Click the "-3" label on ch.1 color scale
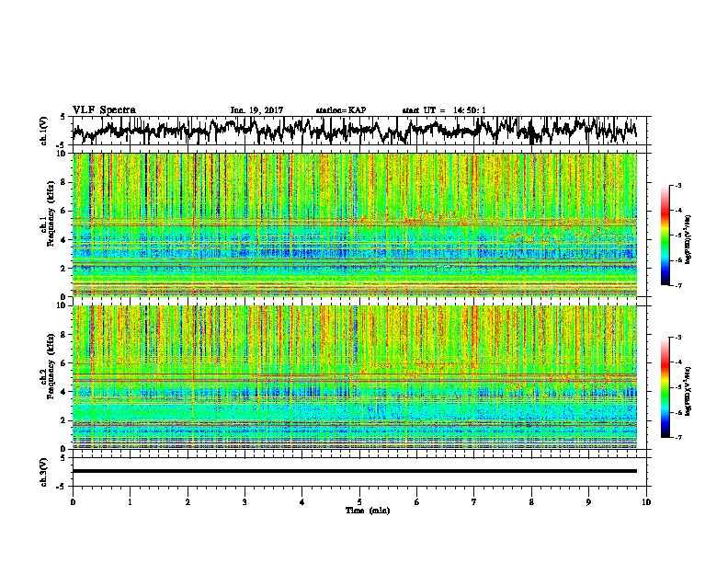Viewport: 728px width, 563px height. click(x=678, y=185)
